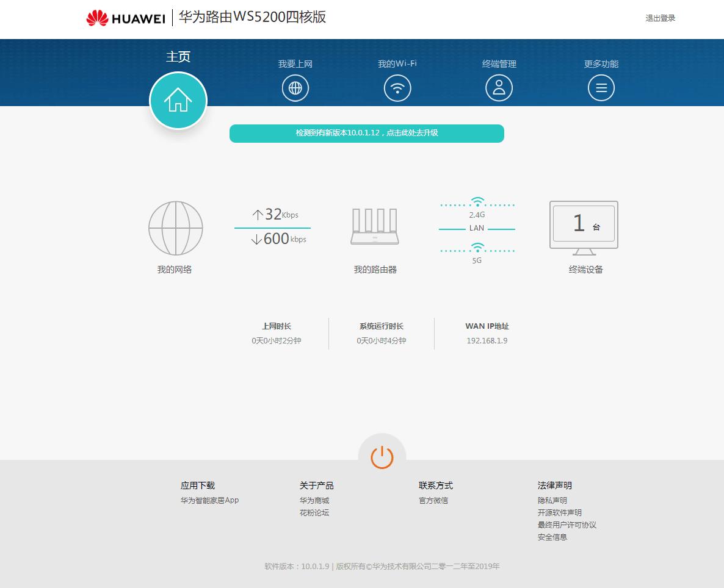Click 退出登录 to log out
This screenshot has height=588, width=724.
[x=659, y=18]
